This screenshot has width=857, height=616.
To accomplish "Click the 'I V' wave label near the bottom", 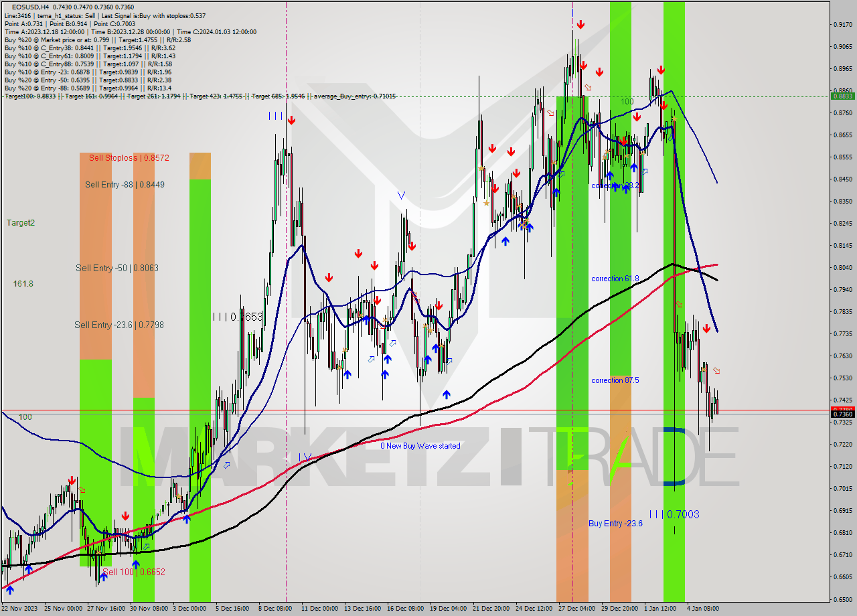I will 305,457.
